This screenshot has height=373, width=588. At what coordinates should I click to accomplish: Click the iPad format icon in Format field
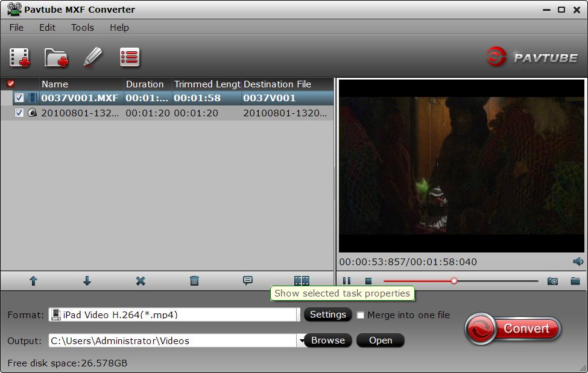tap(56, 315)
